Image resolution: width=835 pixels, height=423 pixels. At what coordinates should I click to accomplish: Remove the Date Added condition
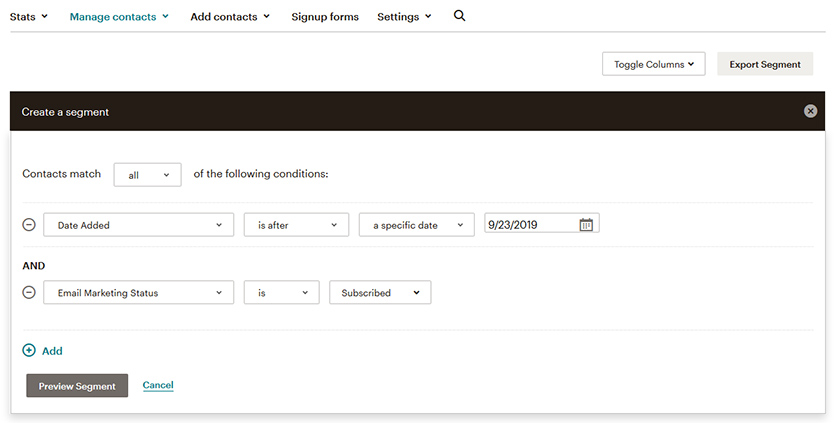pyautogui.click(x=29, y=224)
